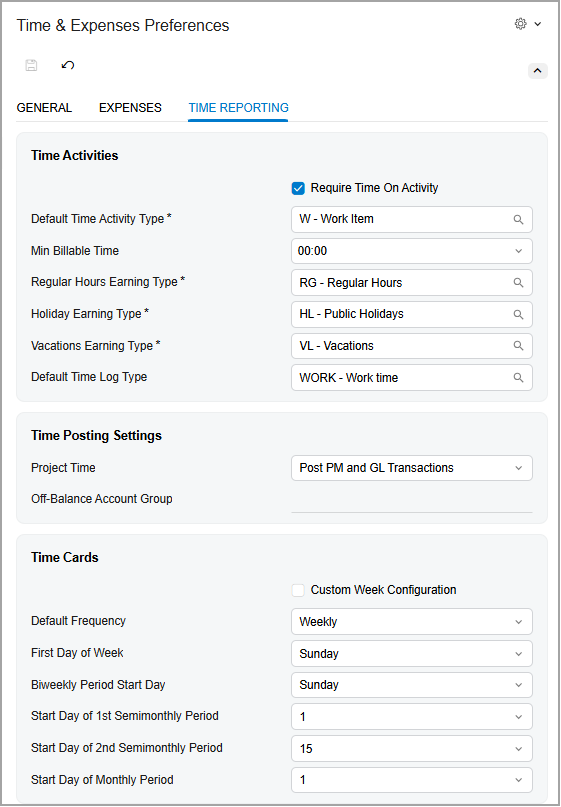Click the save disk icon
This screenshot has width=561, height=807.
coord(31,65)
